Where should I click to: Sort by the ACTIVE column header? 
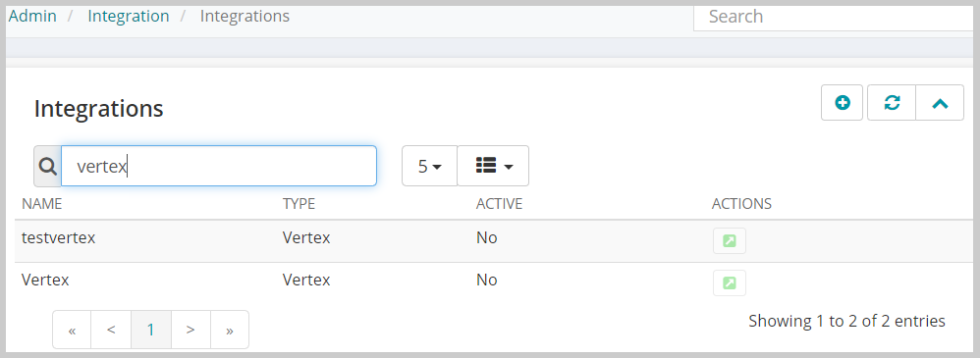(x=499, y=204)
